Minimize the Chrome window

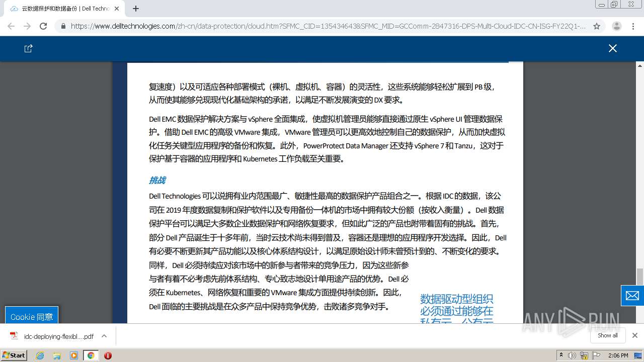[601, 4]
